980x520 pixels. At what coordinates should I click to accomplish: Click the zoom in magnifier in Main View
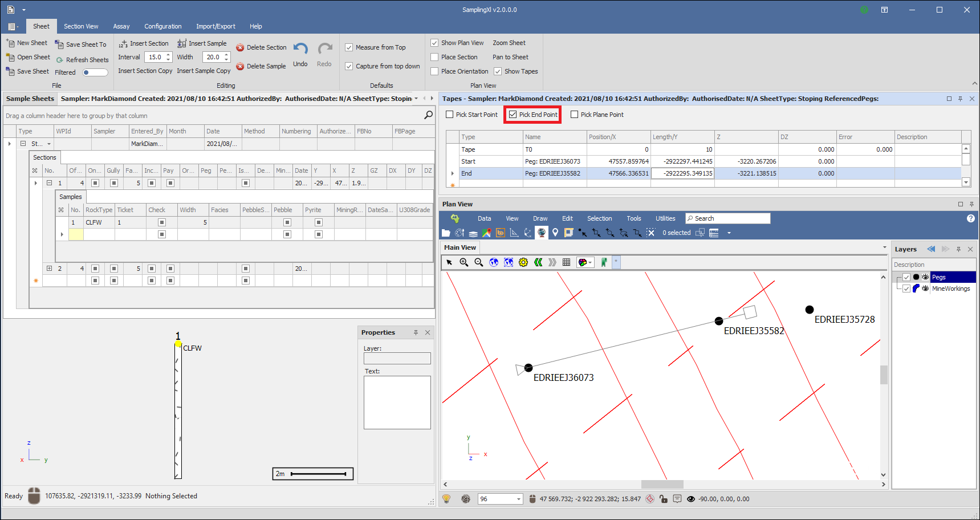point(464,262)
